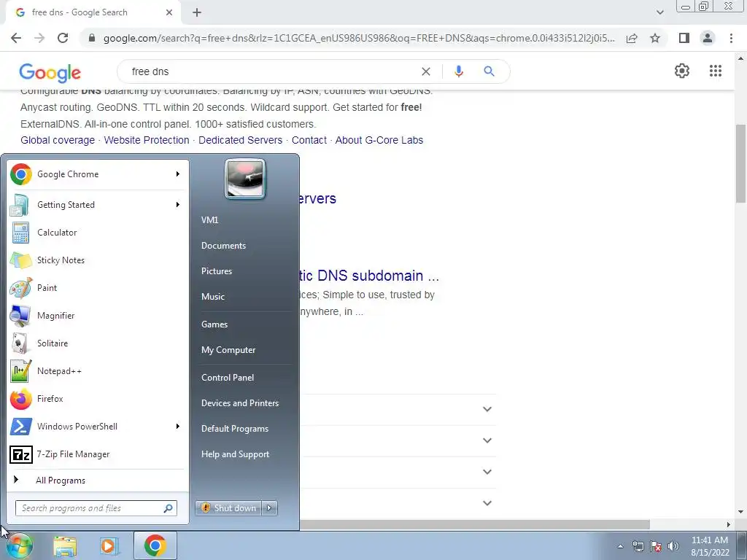This screenshot has width=747, height=560.
Task: Go back to the previous page
Action: (x=16, y=38)
